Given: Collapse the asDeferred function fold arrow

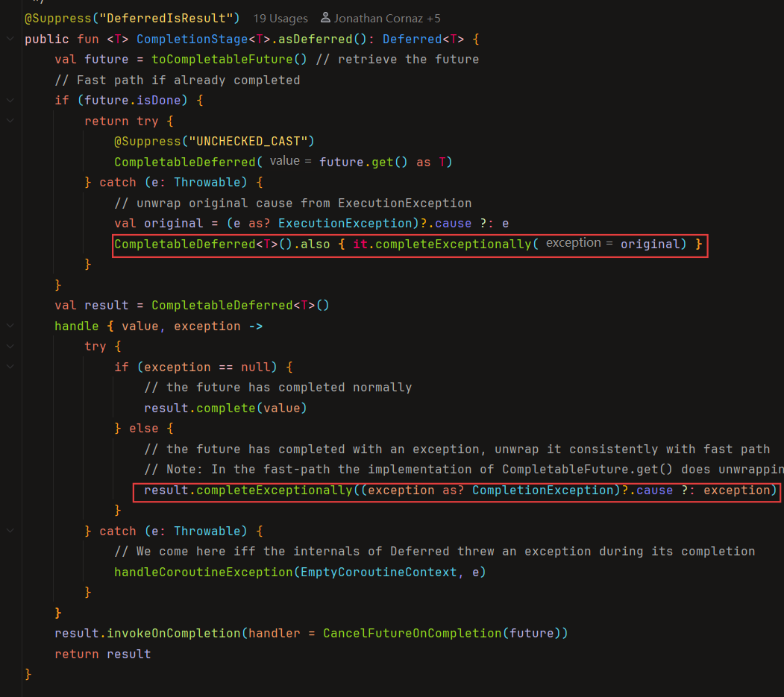Looking at the screenshot, I should click(x=10, y=39).
